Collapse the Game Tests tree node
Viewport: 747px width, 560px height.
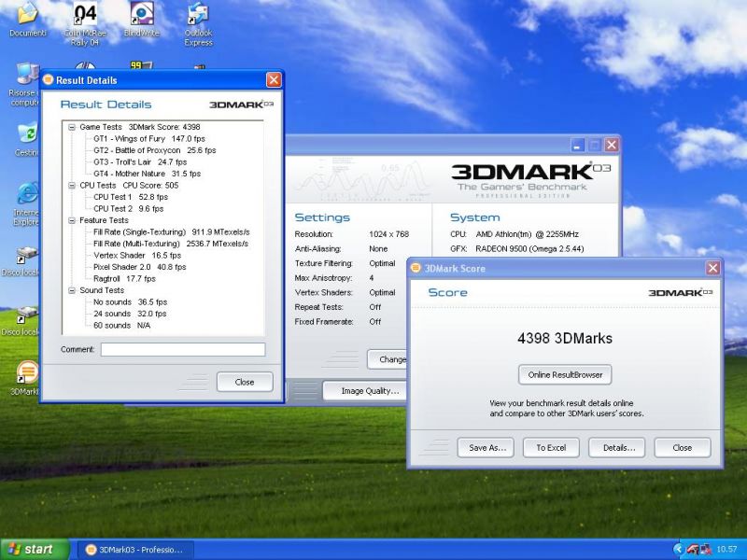coord(72,127)
